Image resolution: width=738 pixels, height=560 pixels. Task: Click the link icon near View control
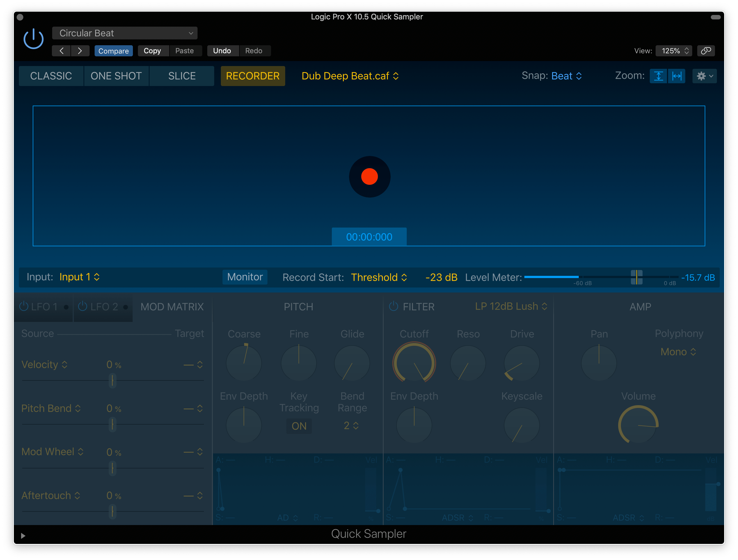click(706, 51)
